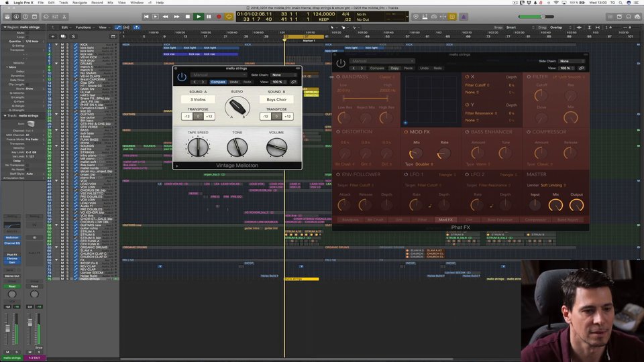Select Sound A 3 Violins field
Screen dimensions: 644x362
pos(198,99)
